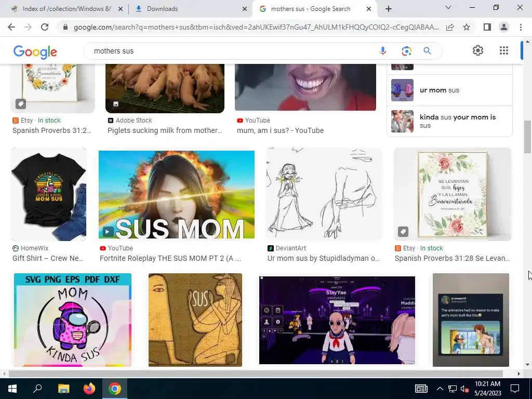Open the Piglets sucking milk Adobe Stock result
532x399 pixels.
[x=165, y=130]
